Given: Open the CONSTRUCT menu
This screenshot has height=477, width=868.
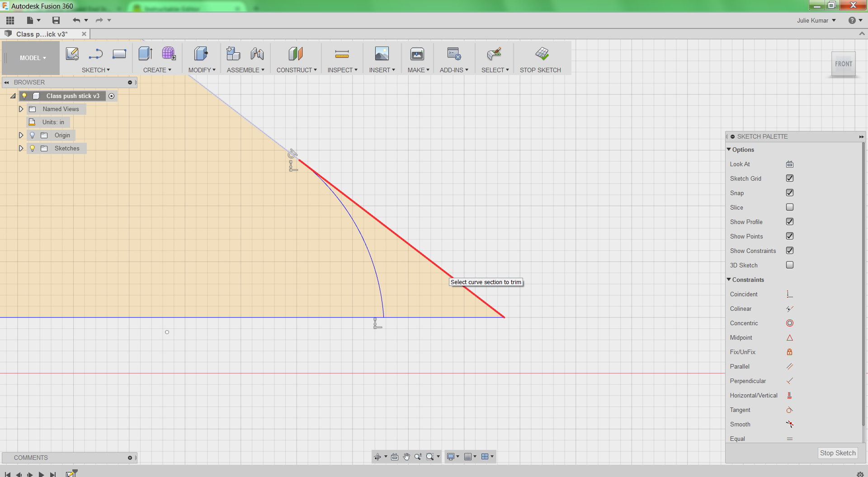Looking at the screenshot, I should tap(297, 70).
